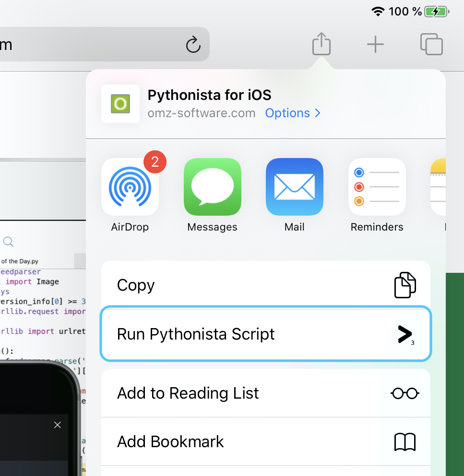Share to Reminders
Image resolution: width=464 pixels, height=476 pixels.
[377, 187]
